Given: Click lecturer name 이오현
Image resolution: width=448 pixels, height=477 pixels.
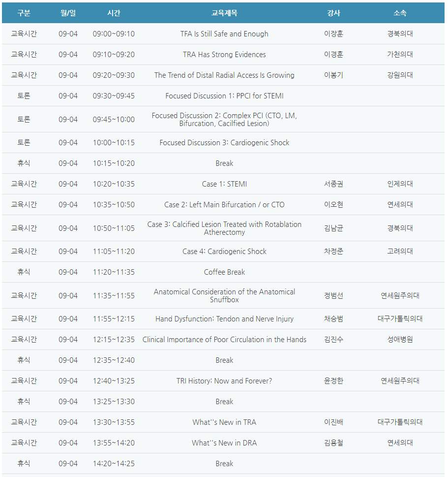Looking at the screenshot, I should pyautogui.click(x=333, y=205).
